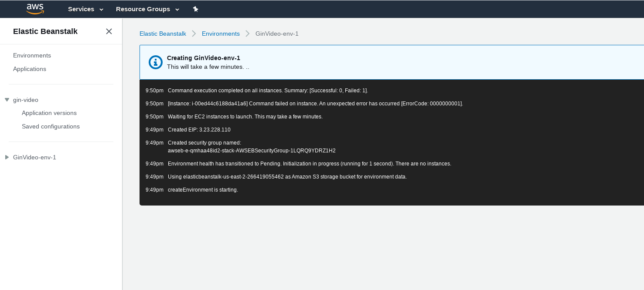Open the Resource Groups dropdown
Viewport: 644px width, 290px height.
[147, 9]
